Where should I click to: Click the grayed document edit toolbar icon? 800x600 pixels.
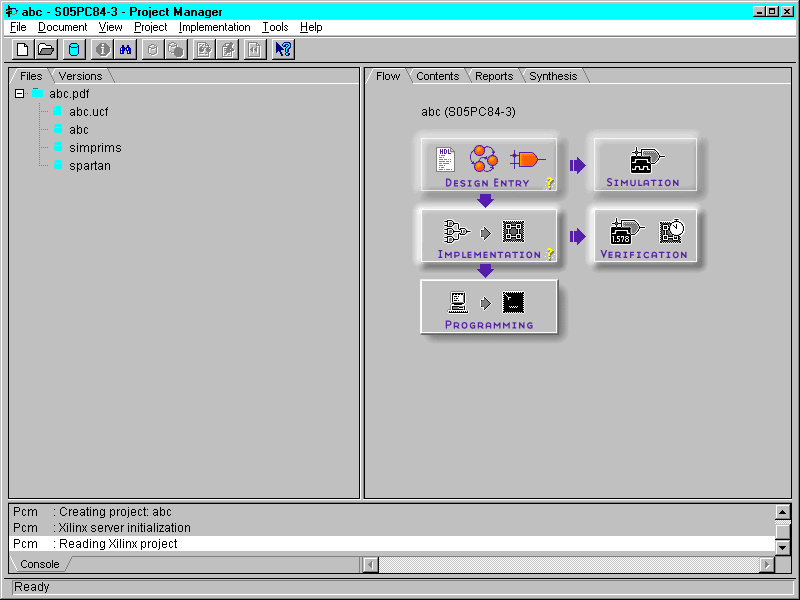coord(204,49)
